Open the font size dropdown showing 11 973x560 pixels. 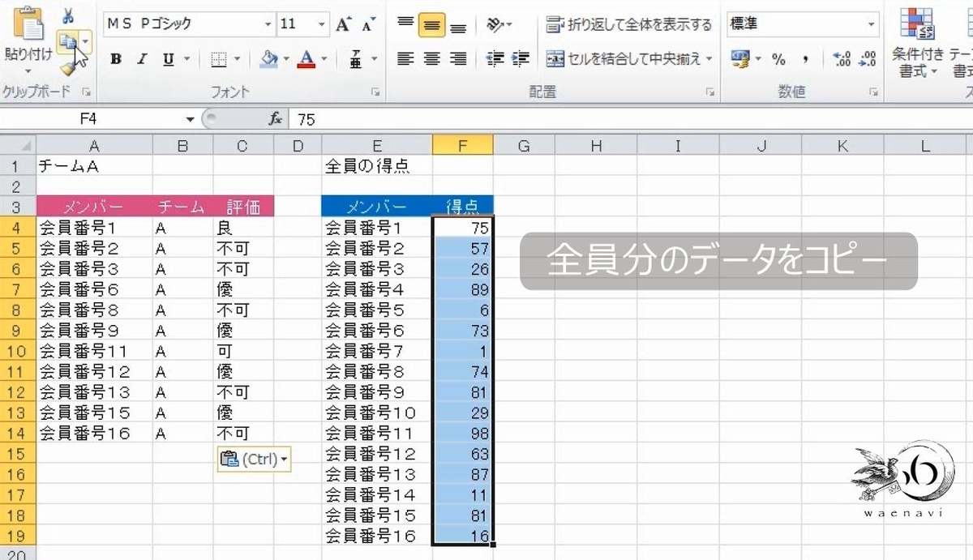[x=323, y=24]
